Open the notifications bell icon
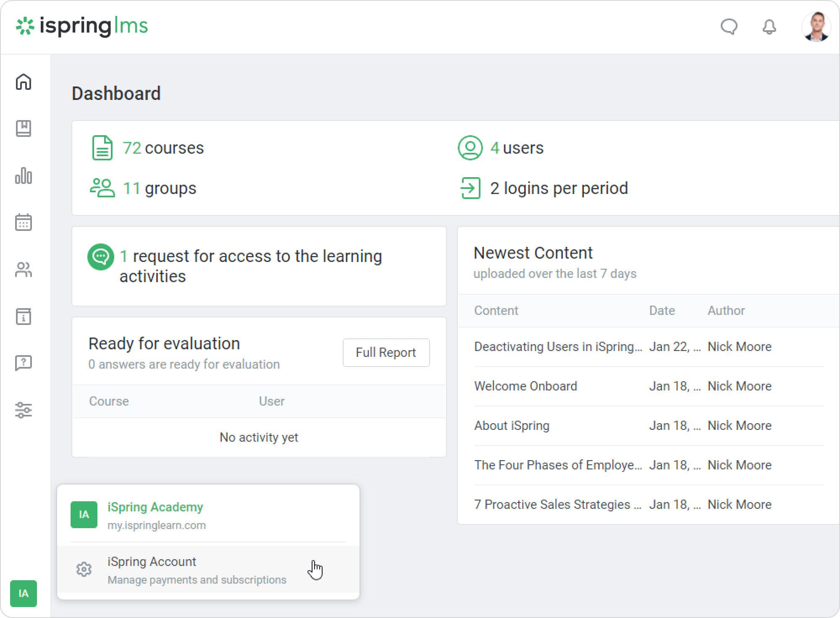Viewport: 840px width, 618px height. [x=769, y=27]
